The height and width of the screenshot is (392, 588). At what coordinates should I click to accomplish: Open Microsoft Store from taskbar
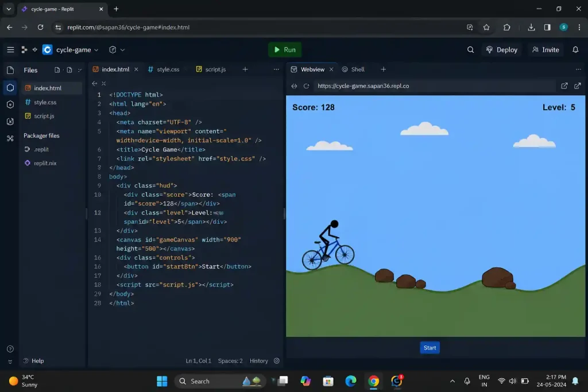(x=328, y=381)
